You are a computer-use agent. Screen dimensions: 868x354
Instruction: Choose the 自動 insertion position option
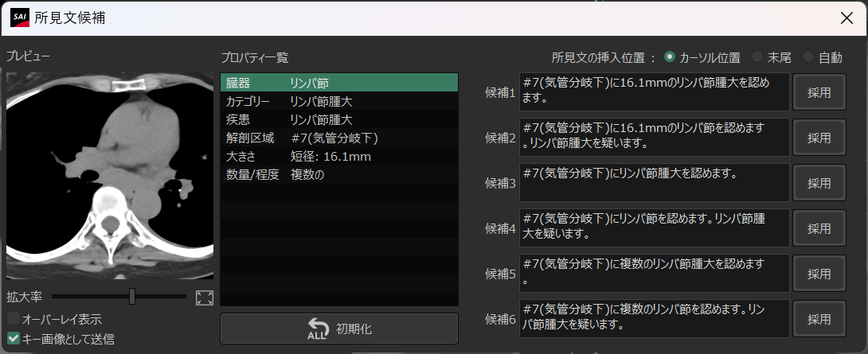[808, 57]
